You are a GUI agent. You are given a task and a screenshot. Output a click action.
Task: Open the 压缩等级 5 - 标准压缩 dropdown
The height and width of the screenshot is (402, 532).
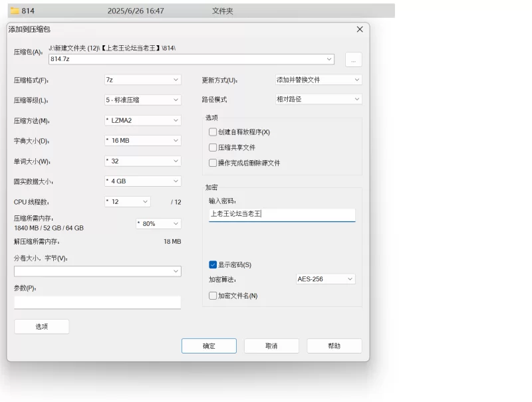coord(143,100)
